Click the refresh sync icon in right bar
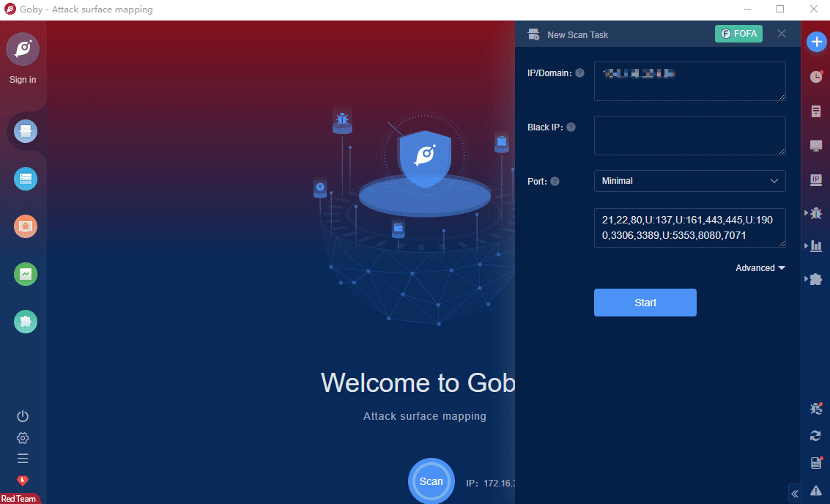Image resolution: width=830 pixels, height=504 pixels. tap(815, 436)
